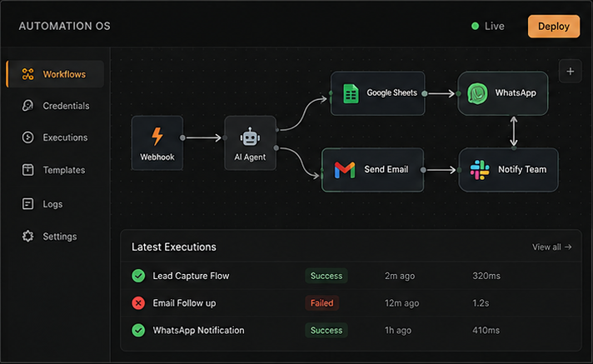Click the 12m ago timestamp
Viewport: 593px width, 364px height.
click(401, 303)
